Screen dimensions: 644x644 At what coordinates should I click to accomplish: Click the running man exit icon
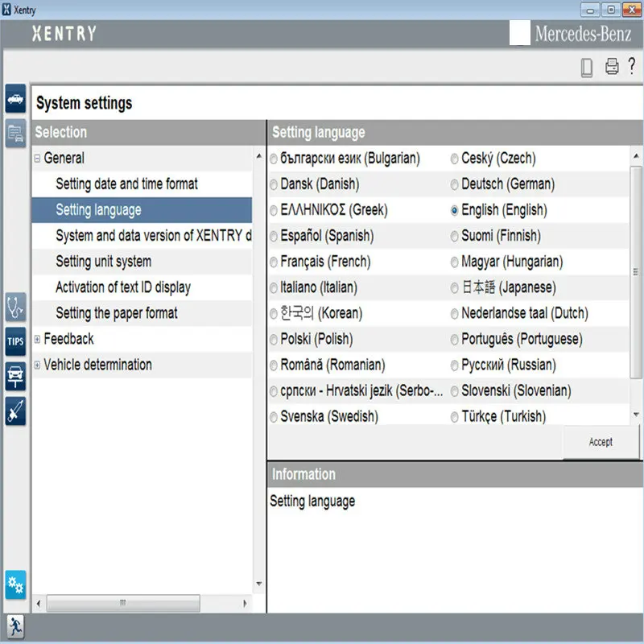15,627
